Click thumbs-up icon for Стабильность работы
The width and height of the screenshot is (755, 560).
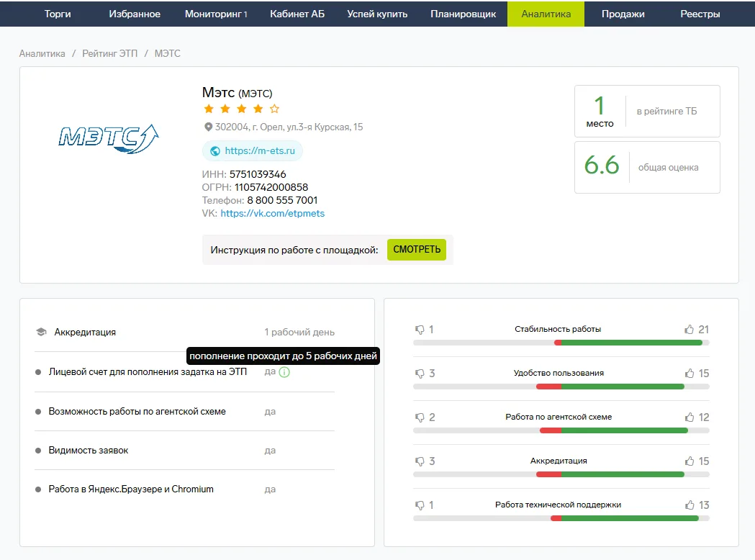coord(690,330)
